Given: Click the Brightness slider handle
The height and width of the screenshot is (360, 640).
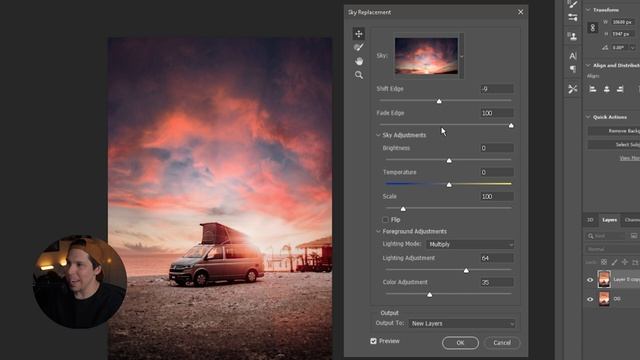Looking at the screenshot, I should click(449, 160).
